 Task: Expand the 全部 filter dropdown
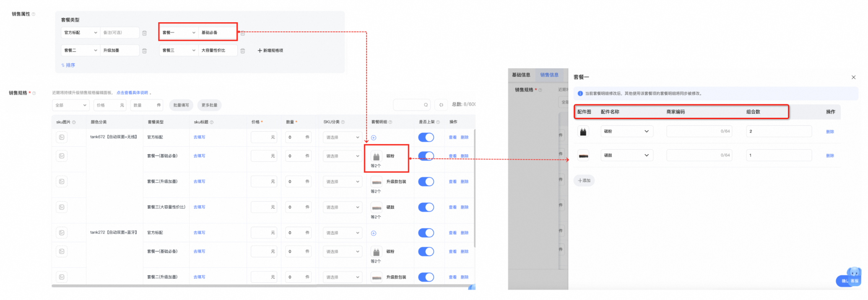[x=71, y=105]
